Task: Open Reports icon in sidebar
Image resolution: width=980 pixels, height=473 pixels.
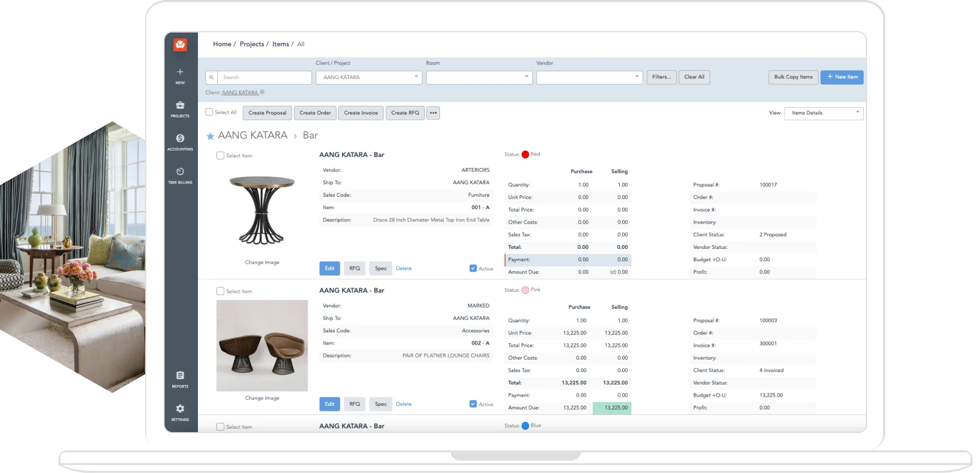Action: point(180,376)
